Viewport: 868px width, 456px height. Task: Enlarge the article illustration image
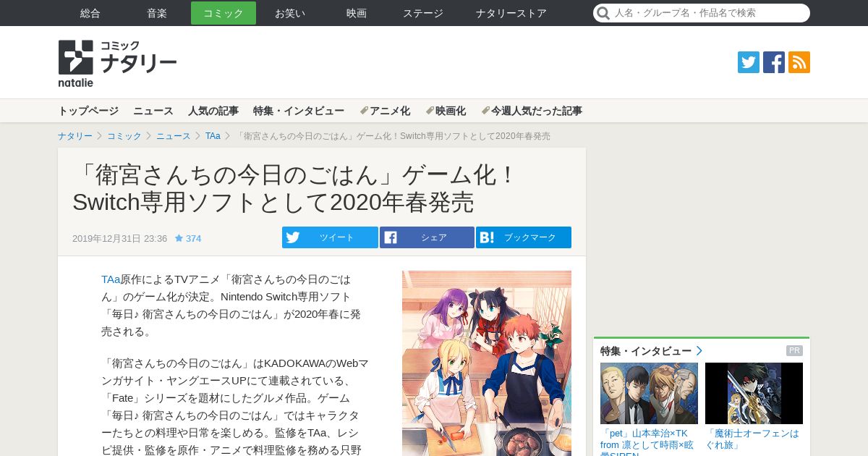[x=487, y=363]
